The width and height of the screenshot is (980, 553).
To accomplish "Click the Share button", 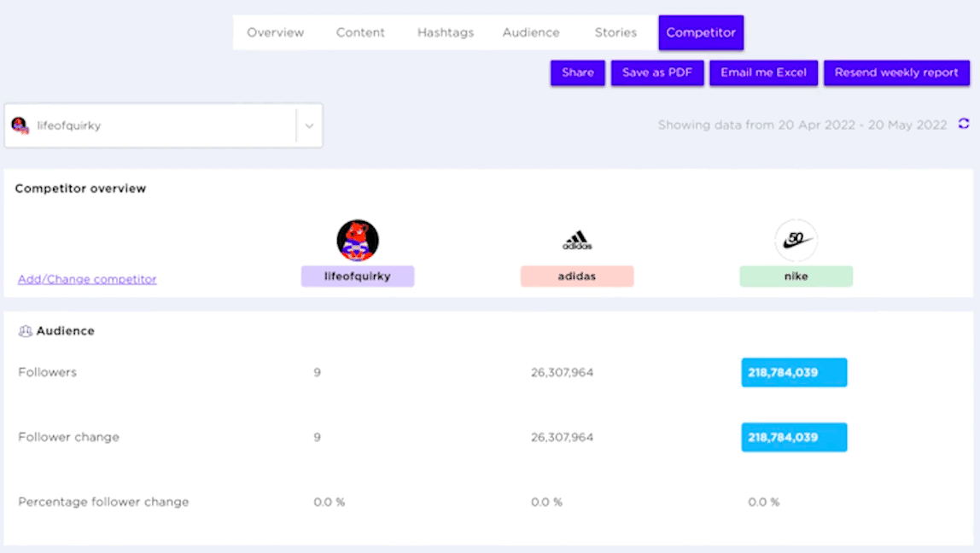I will pos(577,73).
